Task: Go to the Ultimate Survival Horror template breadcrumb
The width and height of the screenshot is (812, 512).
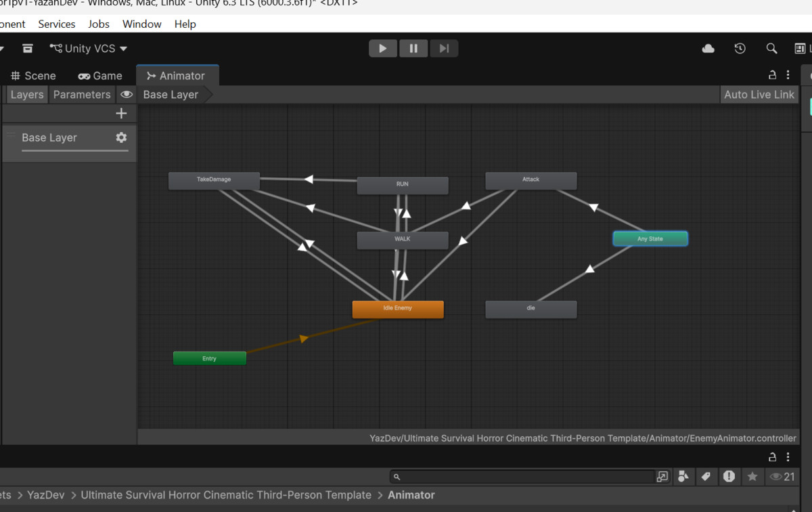Action: tap(226, 495)
